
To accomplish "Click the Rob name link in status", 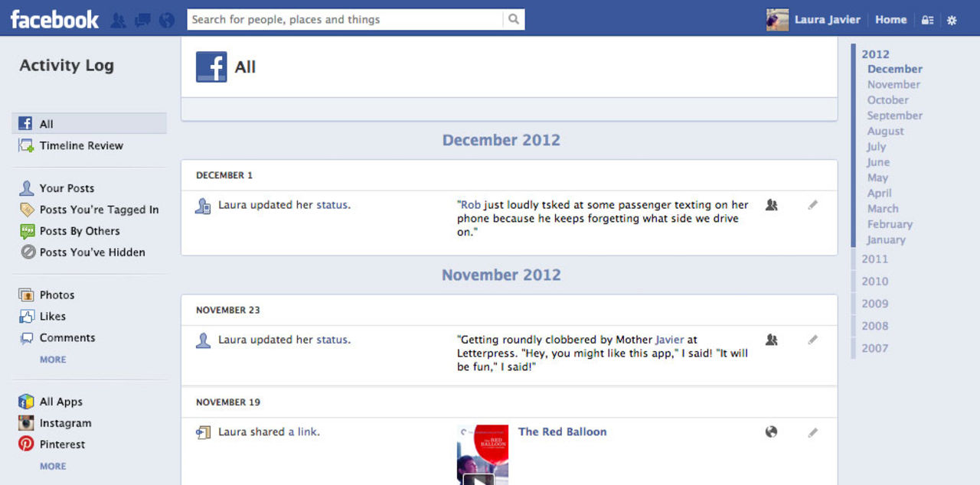I will tap(471, 205).
